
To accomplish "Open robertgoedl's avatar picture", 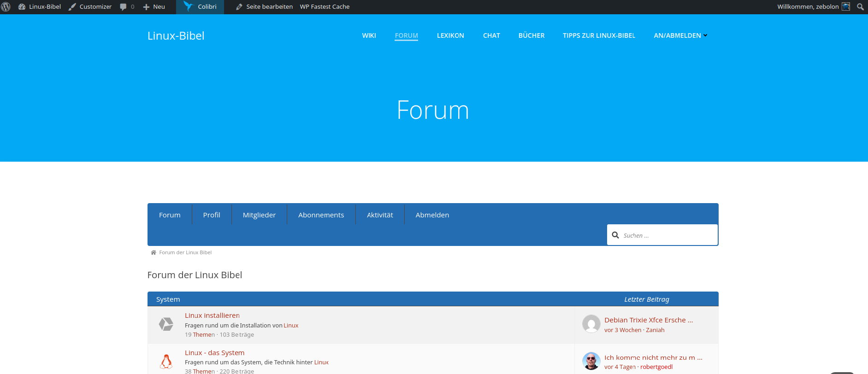I will pyautogui.click(x=591, y=361).
